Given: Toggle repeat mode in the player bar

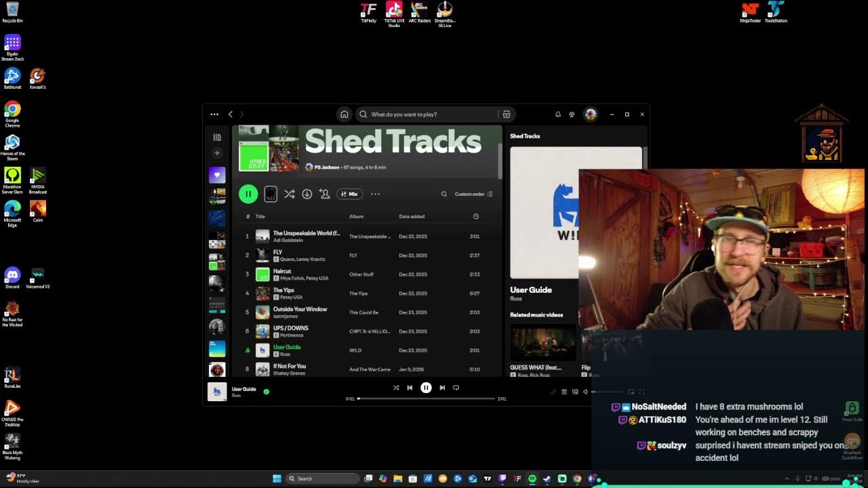Looking at the screenshot, I should [456, 388].
